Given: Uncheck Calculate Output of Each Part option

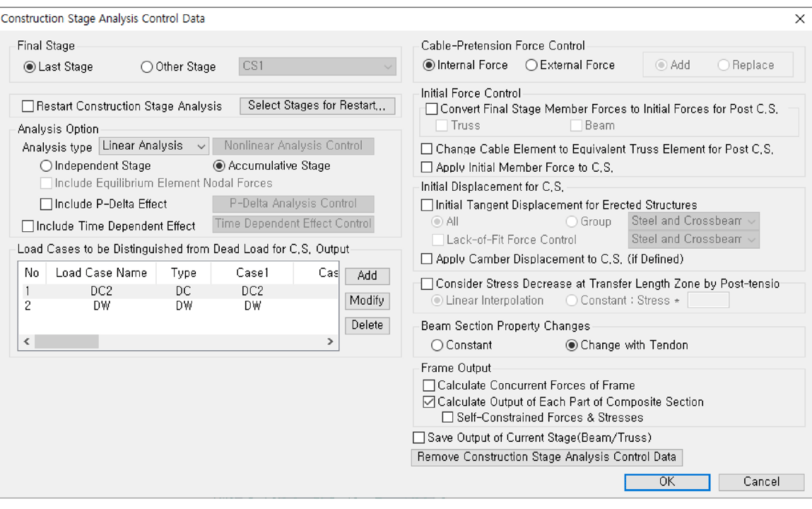Looking at the screenshot, I should click(429, 402).
